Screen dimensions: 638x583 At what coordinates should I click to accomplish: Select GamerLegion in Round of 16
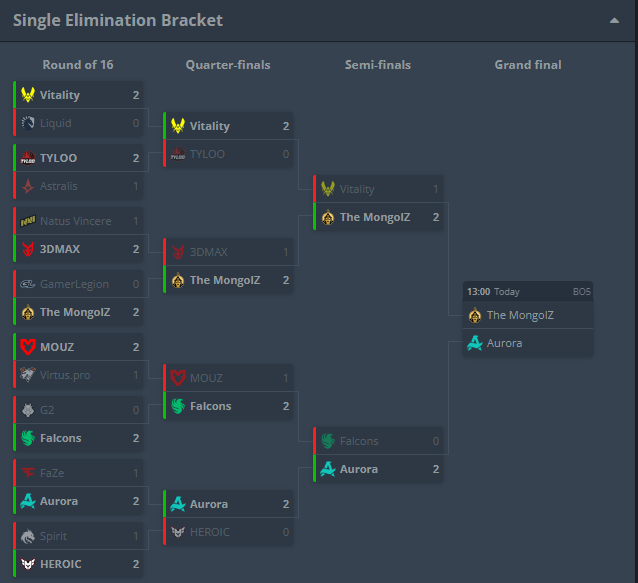coord(78,284)
